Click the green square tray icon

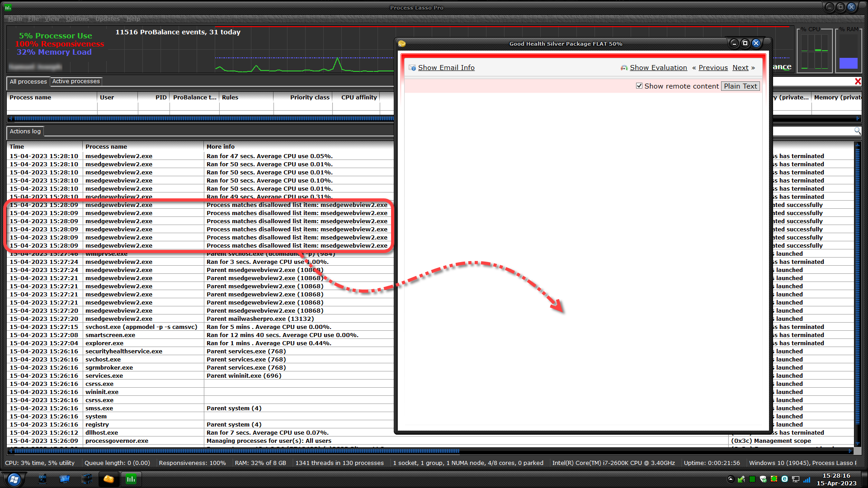(x=752, y=479)
